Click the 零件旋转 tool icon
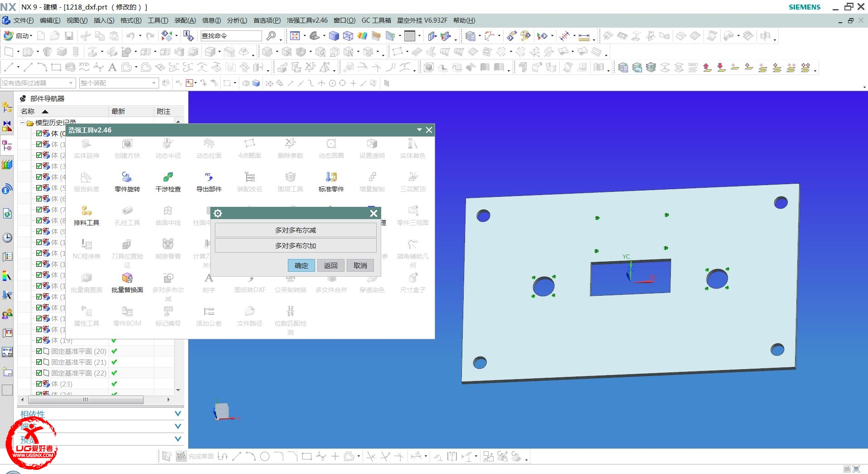Screen dimensions: 868x474 click(127, 177)
